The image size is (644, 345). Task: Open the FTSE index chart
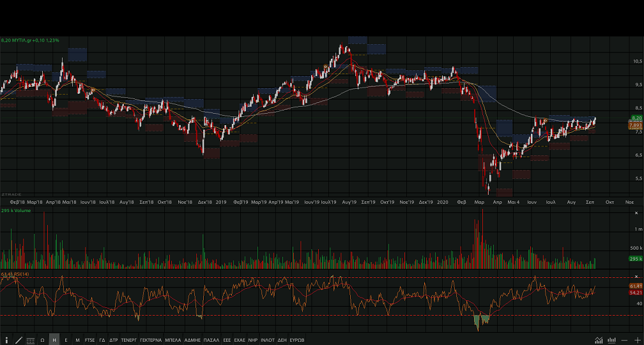tap(89, 340)
